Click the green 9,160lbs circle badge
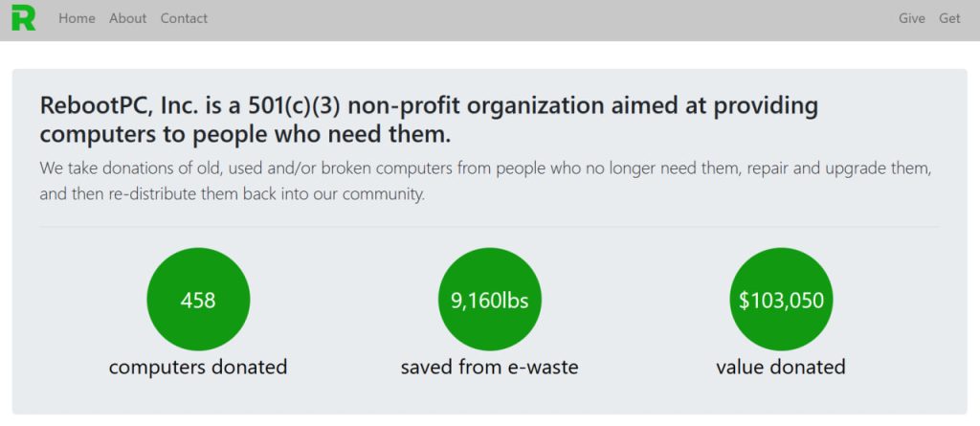This screenshot has width=980, height=426. click(x=490, y=300)
